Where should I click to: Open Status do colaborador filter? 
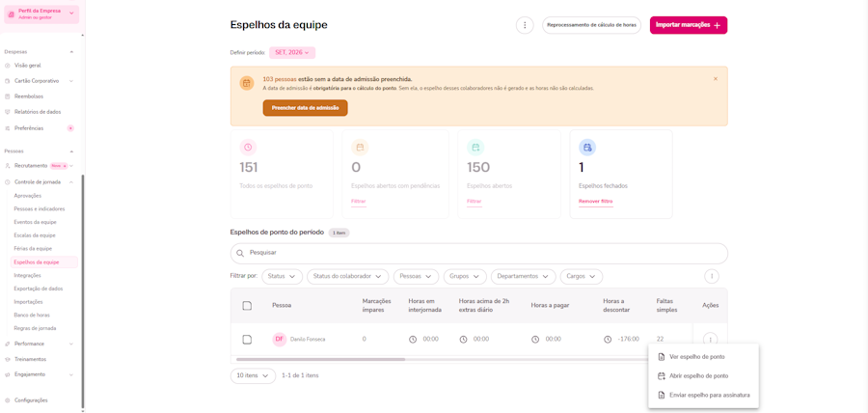347,276
